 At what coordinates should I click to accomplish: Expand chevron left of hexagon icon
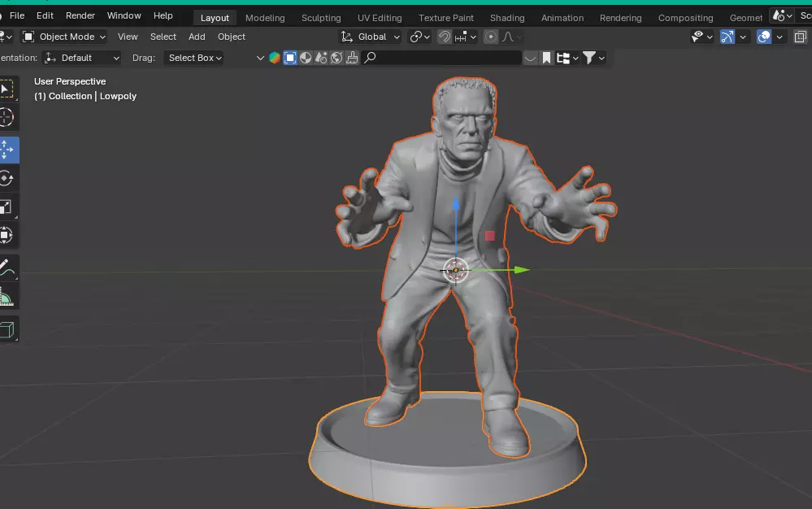tap(260, 58)
